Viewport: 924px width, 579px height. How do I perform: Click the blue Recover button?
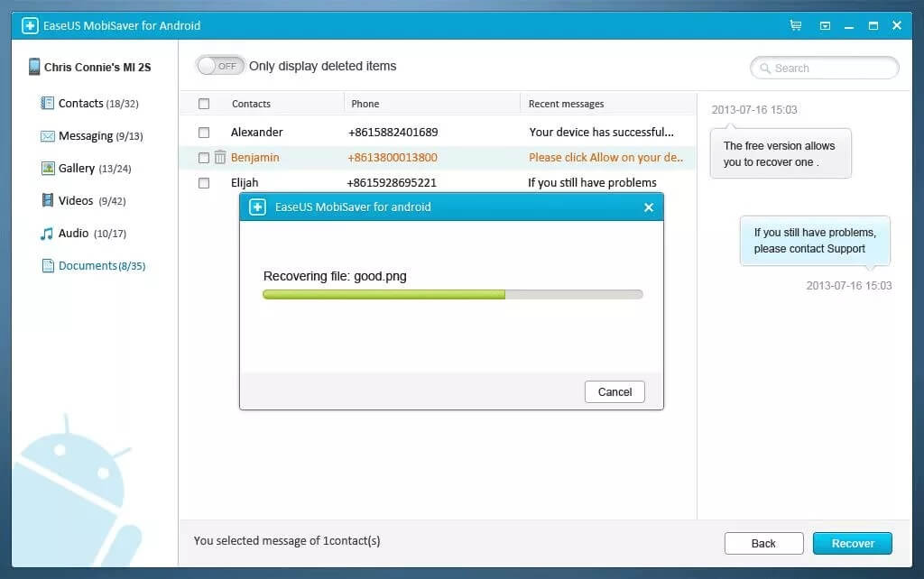[852, 543]
